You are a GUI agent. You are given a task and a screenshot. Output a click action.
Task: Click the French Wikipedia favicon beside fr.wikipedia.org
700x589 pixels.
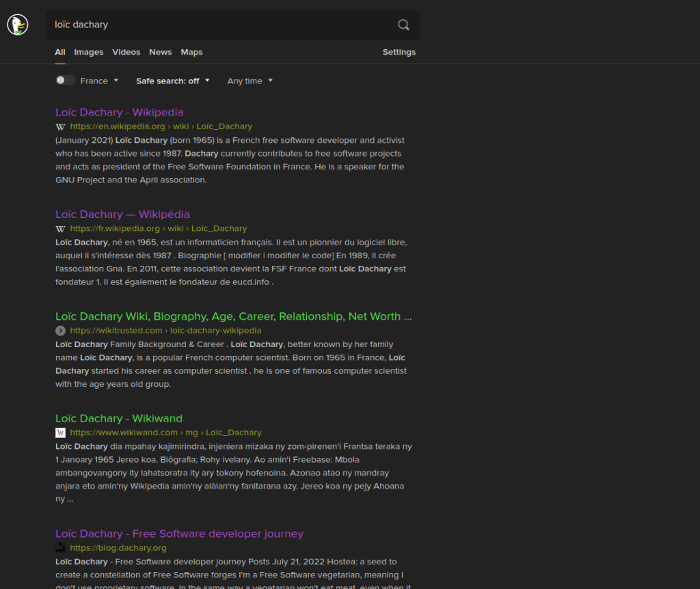coord(60,229)
